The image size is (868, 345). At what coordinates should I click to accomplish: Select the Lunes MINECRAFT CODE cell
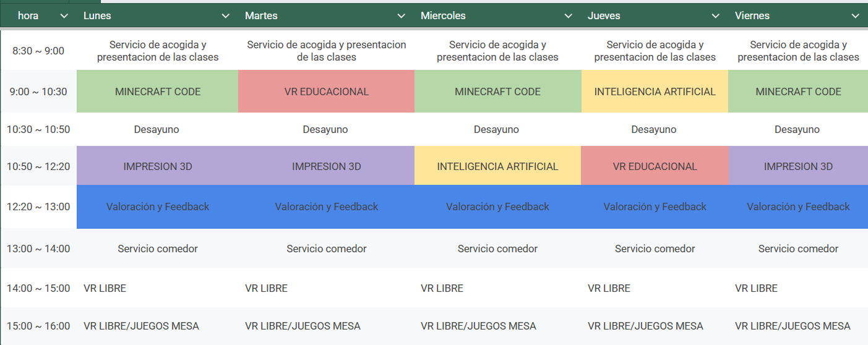coord(158,92)
